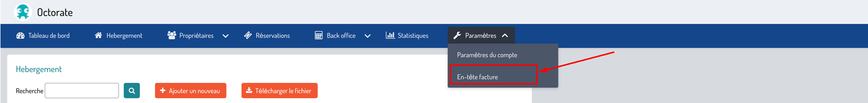The height and width of the screenshot is (103, 868).
Task: Expand the Propriétaires dropdown chevron
Action: pyautogui.click(x=226, y=36)
